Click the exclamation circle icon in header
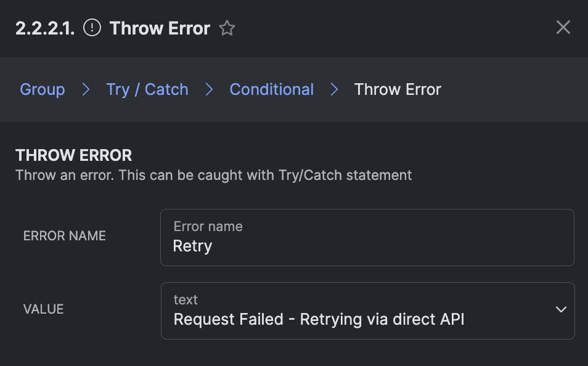The image size is (588, 366). tap(92, 28)
